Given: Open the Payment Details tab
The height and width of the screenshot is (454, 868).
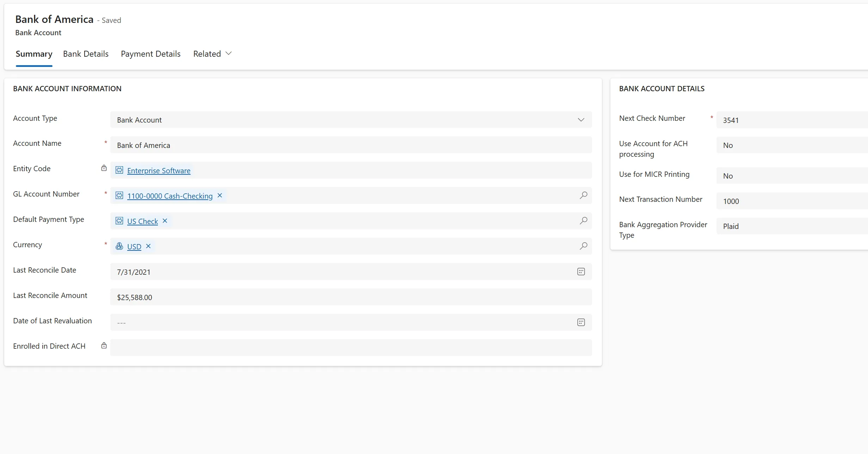Looking at the screenshot, I should tap(150, 54).
